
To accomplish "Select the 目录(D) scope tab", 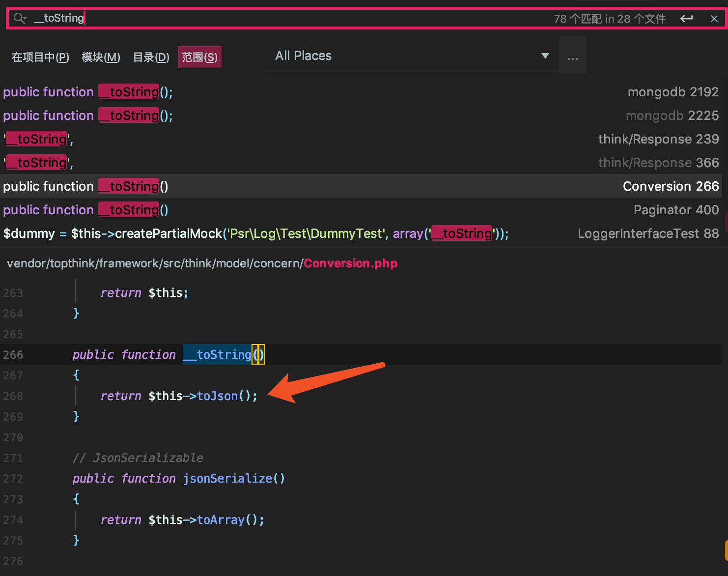I will [x=151, y=58].
